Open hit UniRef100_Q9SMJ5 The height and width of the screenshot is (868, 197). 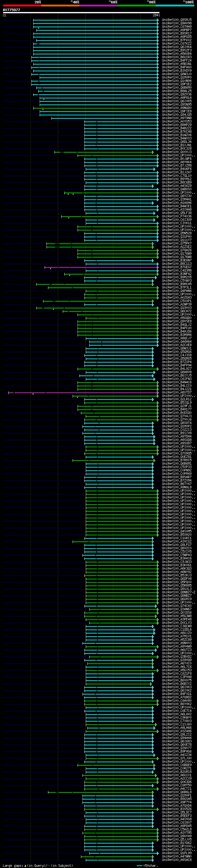coord(177,20)
